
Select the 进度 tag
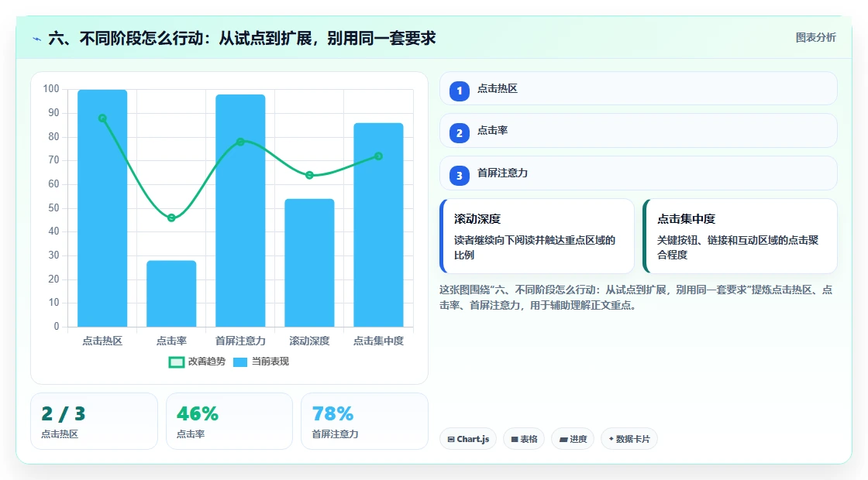(x=573, y=439)
